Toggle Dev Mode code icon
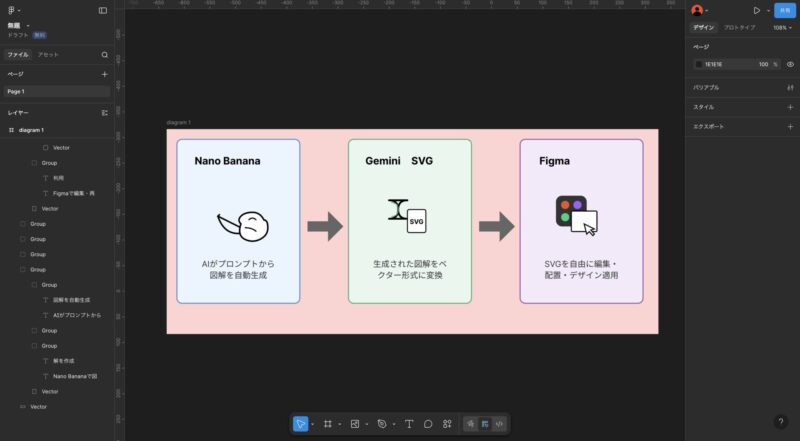The image size is (800, 441). (x=499, y=424)
